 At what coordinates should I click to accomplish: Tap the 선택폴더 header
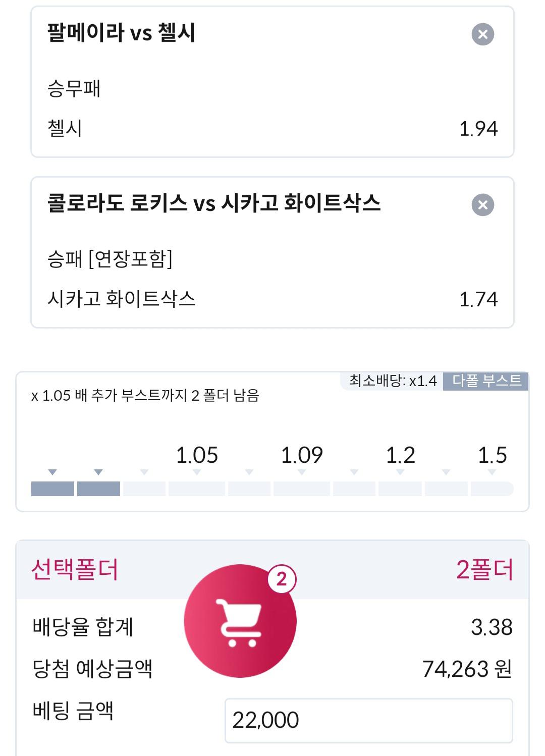pyautogui.click(x=75, y=570)
